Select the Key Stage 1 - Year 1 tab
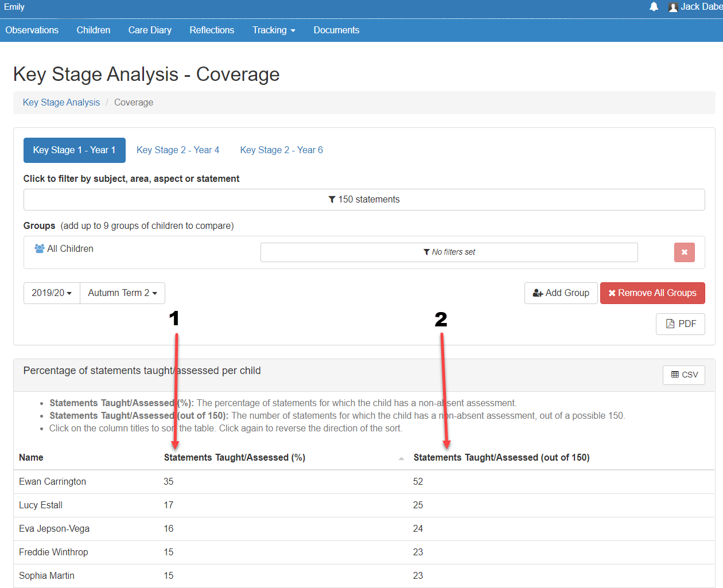 tap(74, 150)
